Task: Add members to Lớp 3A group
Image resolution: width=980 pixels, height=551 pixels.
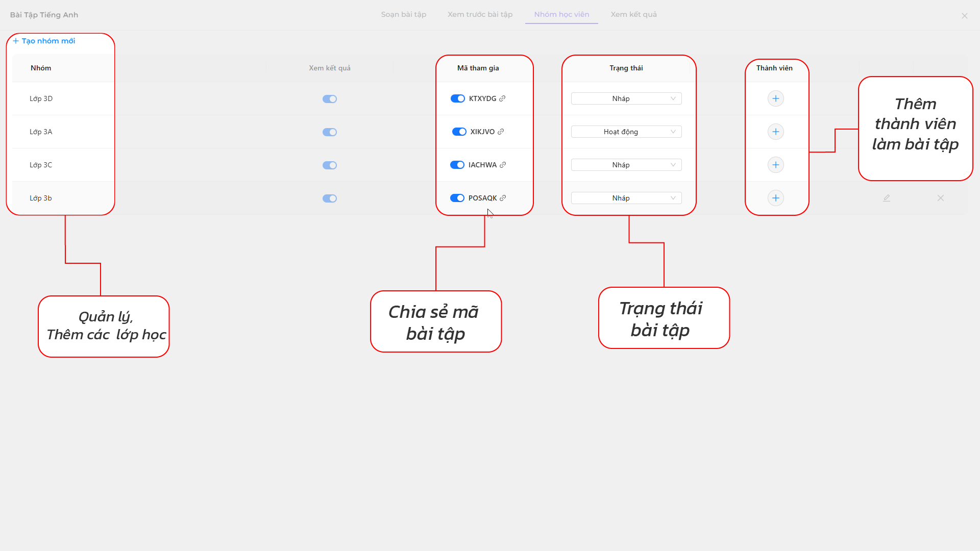Action: [x=775, y=132]
